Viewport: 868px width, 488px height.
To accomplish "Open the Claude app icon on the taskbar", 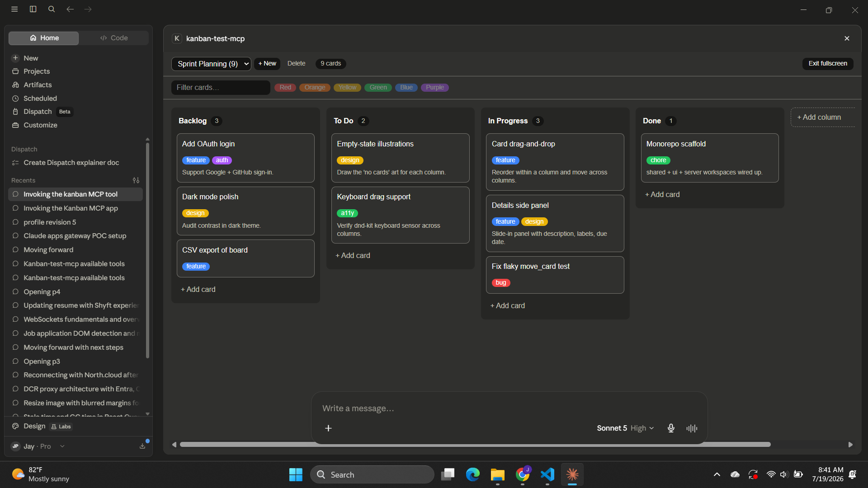I will tap(572, 474).
